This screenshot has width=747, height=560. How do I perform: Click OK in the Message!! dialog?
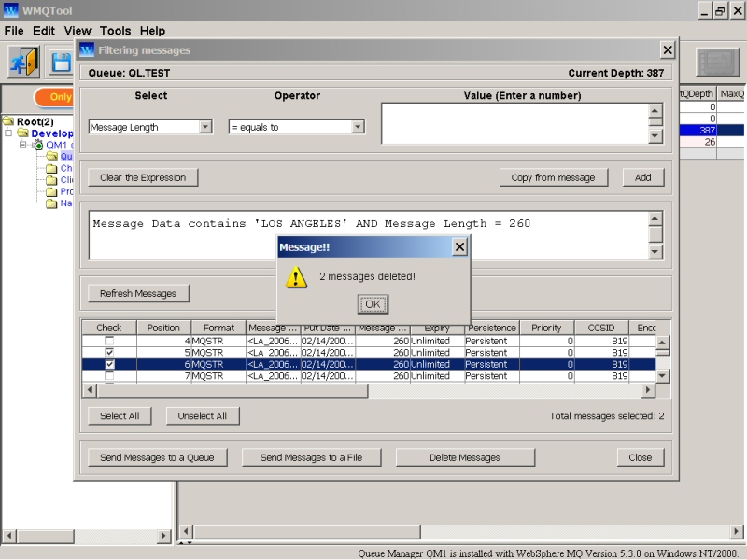point(373,304)
